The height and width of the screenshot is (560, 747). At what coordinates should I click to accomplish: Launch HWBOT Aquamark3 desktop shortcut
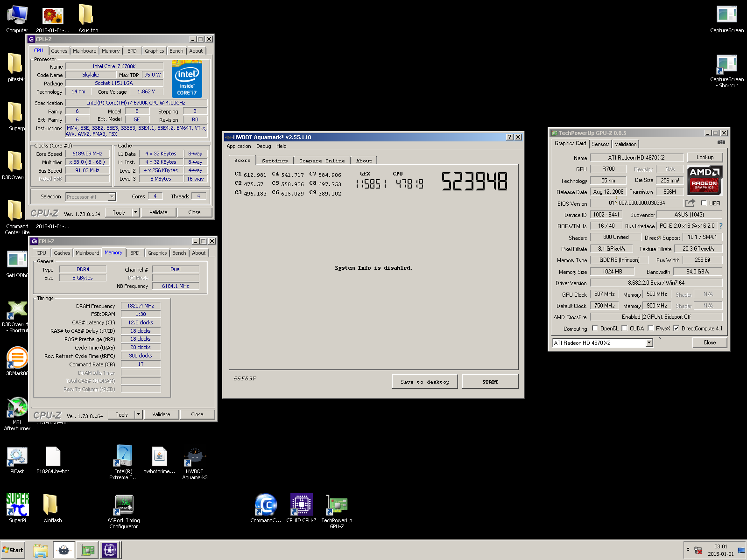pyautogui.click(x=195, y=463)
